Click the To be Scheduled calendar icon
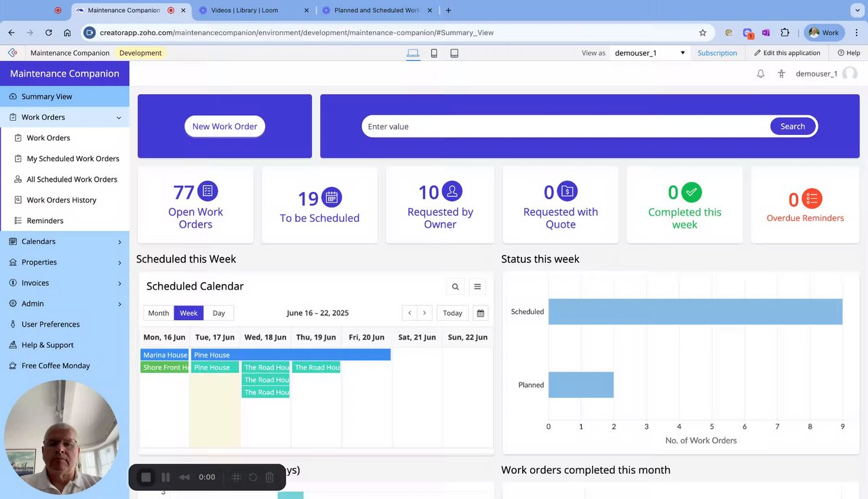 point(332,197)
